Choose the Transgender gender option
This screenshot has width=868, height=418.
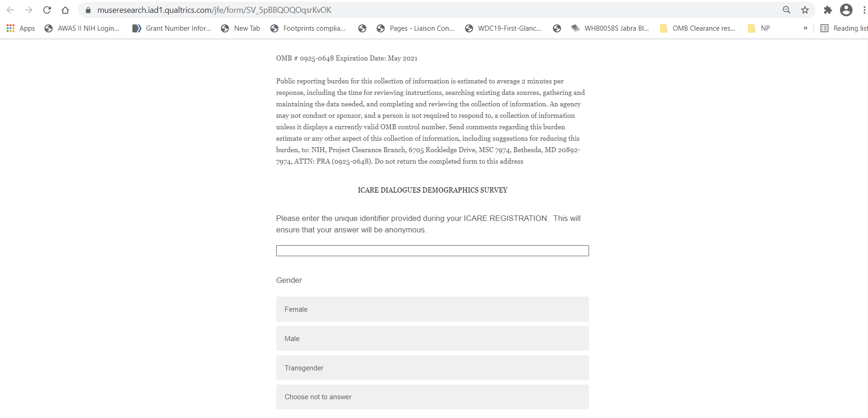432,368
